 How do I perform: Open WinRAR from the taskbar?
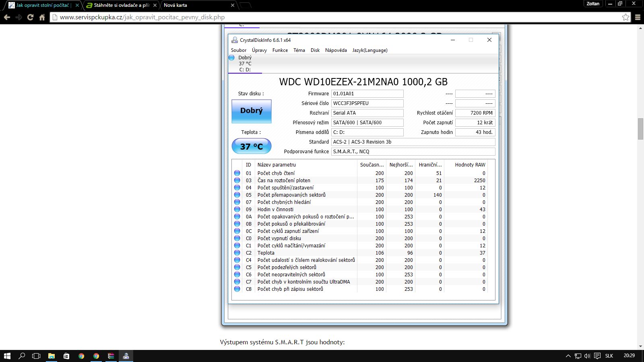111,356
